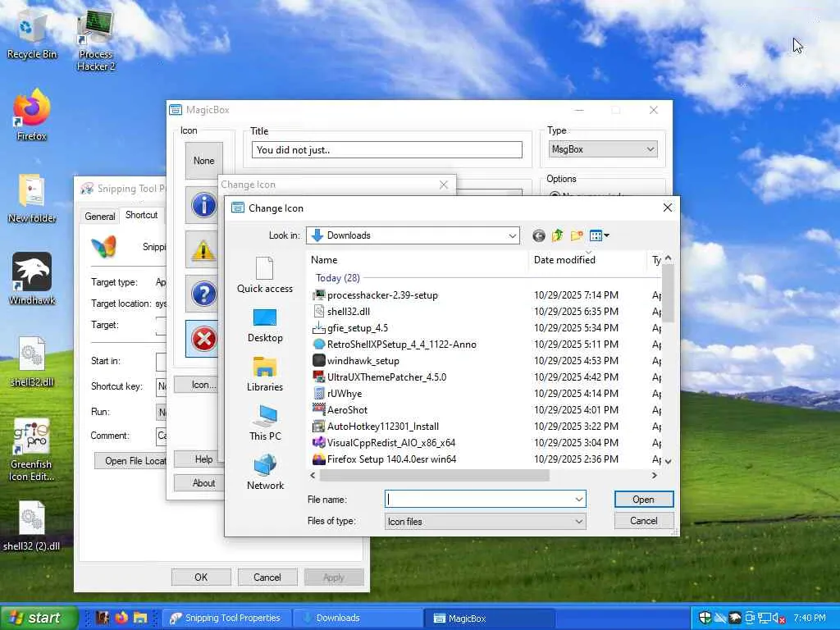Image resolution: width=840 pixels, height=630 pixels.
Task: Go to Libraries in places bar
Action: click(265, 374)
